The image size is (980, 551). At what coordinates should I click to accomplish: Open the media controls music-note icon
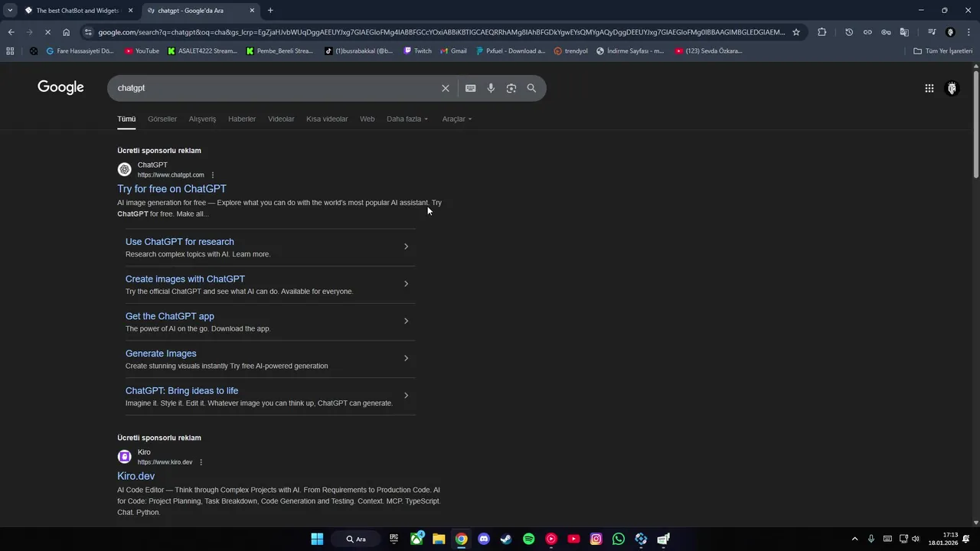tap(932, 32)
